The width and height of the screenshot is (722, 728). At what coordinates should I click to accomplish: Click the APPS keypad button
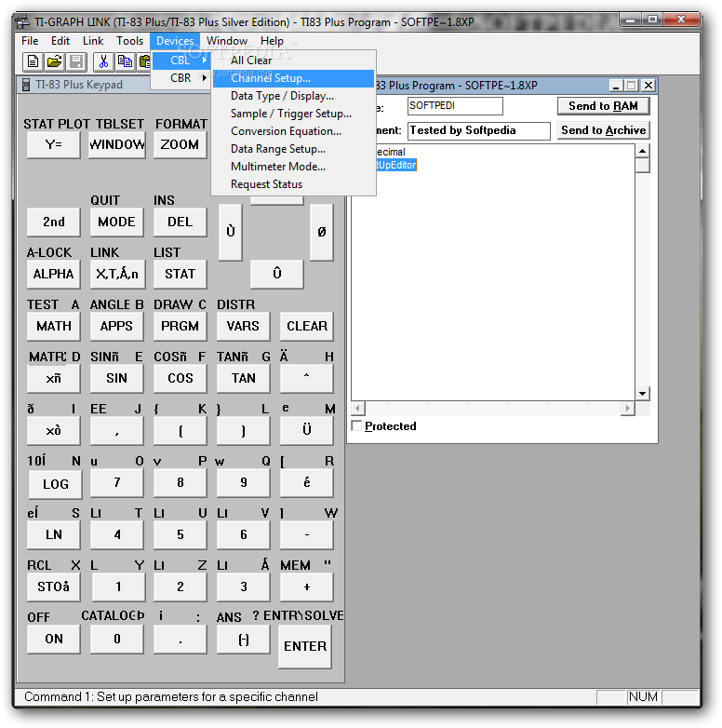pyautogui.click(x=116, y=326)
